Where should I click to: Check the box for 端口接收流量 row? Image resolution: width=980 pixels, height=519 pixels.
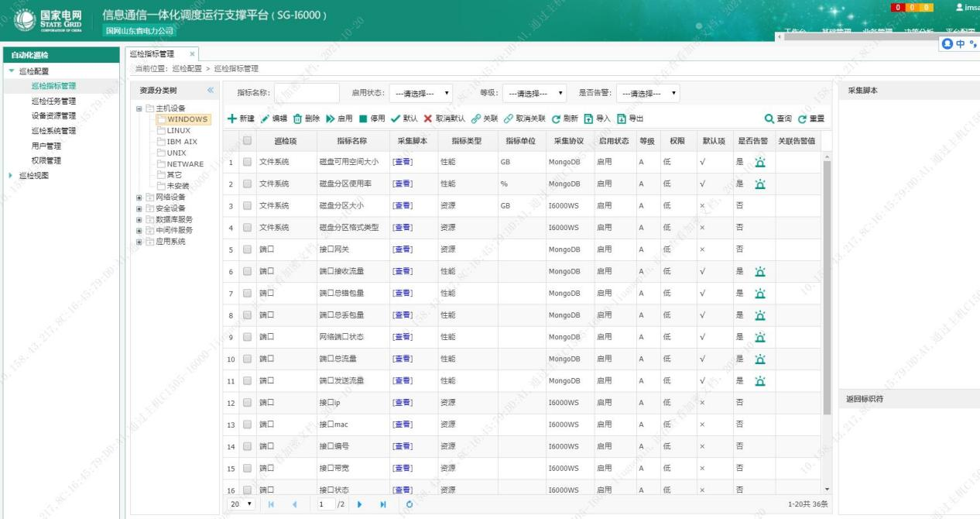point(248,272)
